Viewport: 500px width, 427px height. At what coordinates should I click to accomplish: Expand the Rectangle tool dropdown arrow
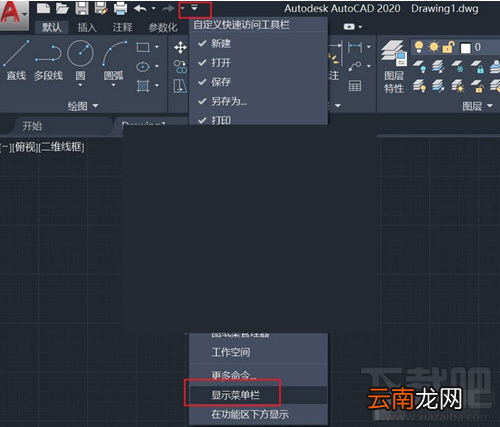click(157, 47)
